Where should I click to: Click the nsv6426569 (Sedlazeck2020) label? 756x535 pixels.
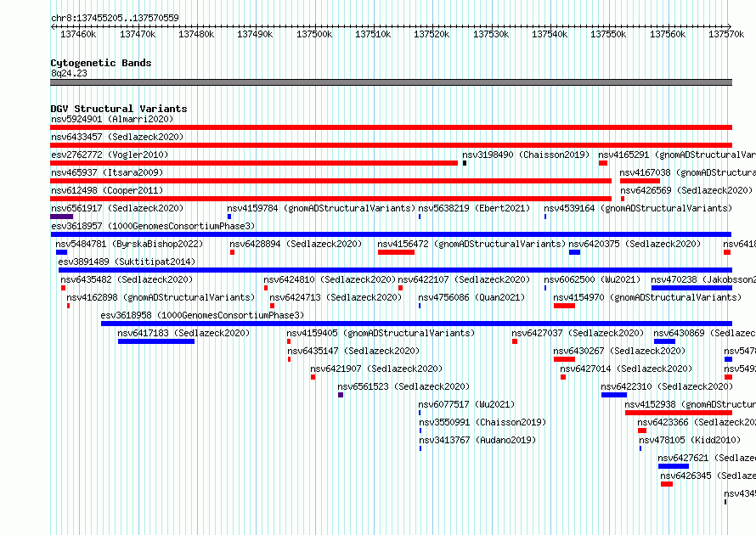click(686, 190)
